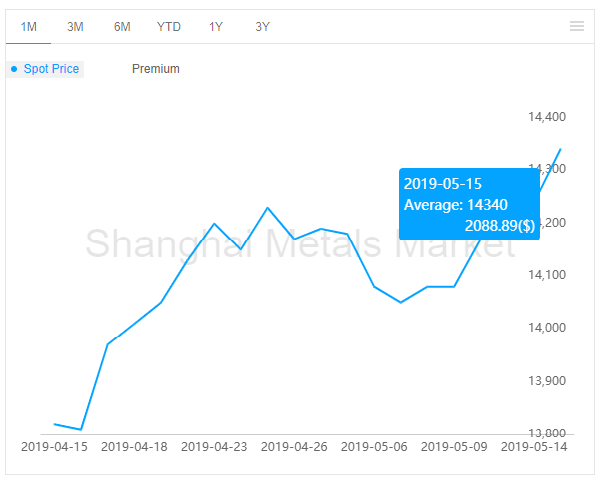Switch to the 3M time range
Screen dimensions: 600x481
(75, 27)
